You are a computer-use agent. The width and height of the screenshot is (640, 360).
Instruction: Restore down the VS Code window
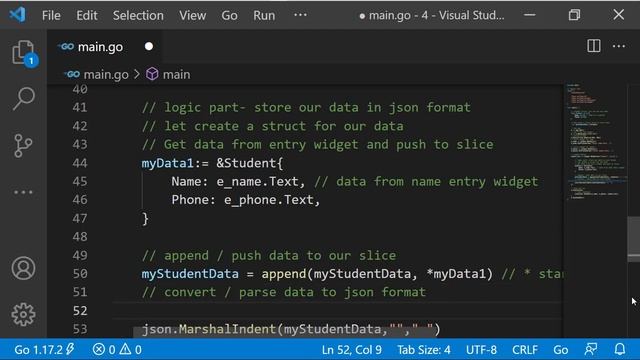tap(574, 15)
